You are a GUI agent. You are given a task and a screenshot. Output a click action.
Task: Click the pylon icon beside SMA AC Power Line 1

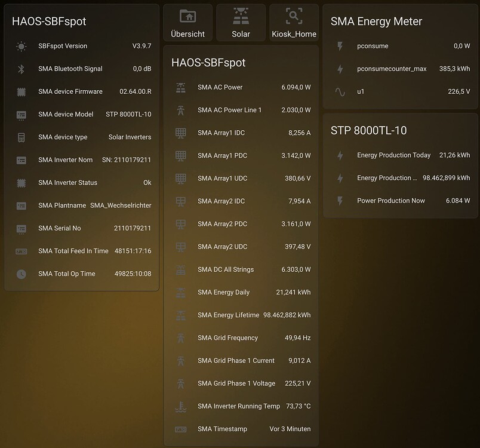click(x=180, y=111)
